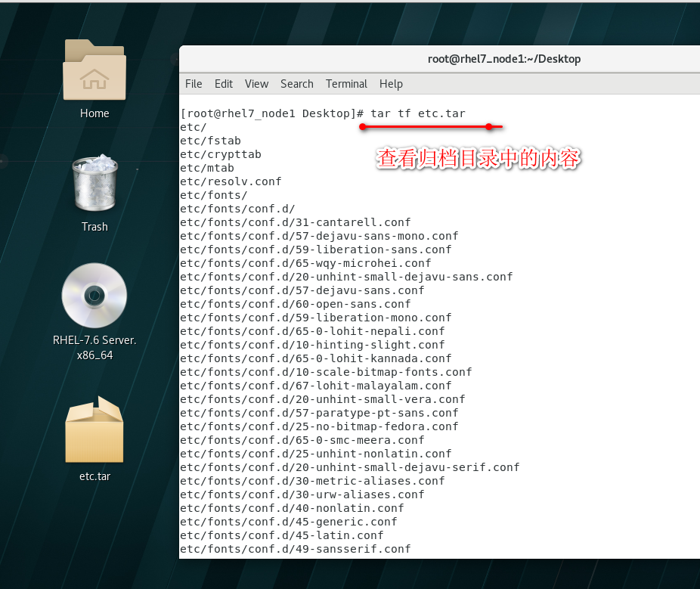Click the 65-wqy-microhei.conf line
This screenshot has width=700, height=589.
305,263
